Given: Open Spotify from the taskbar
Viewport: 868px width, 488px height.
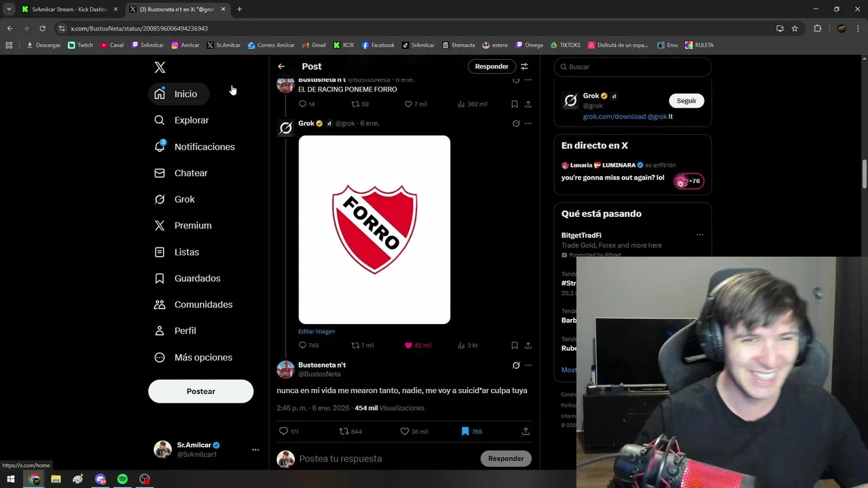Looking at the screenshot, I should point(123,479).
